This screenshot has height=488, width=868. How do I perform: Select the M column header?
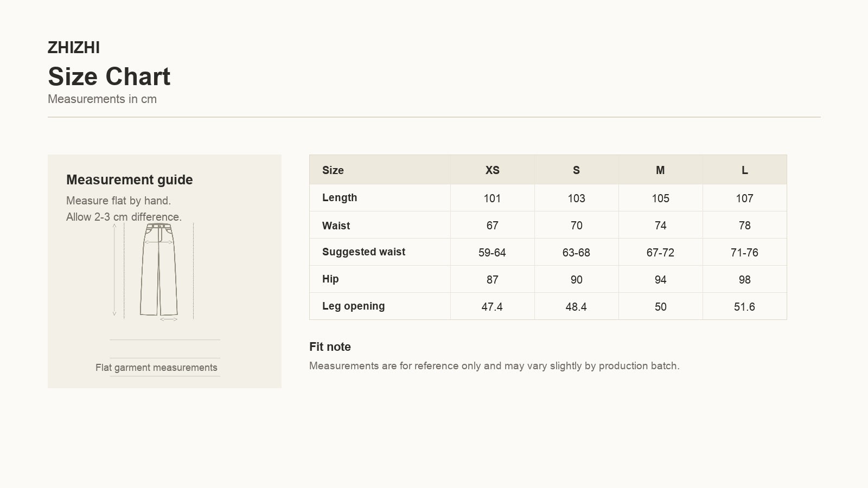[x=660, y=170]
